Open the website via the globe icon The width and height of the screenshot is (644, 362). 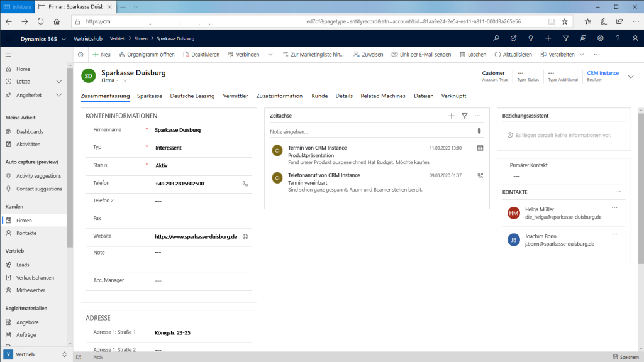click(x=245, y=237)
